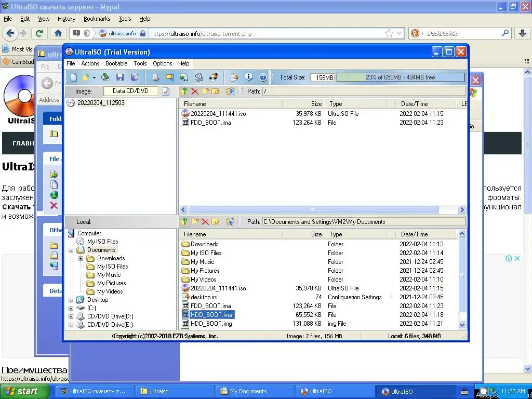Click the Open file folder icon in UltraISO toolbar
This screenshot has height=399, width=532.
coord(85,77)
